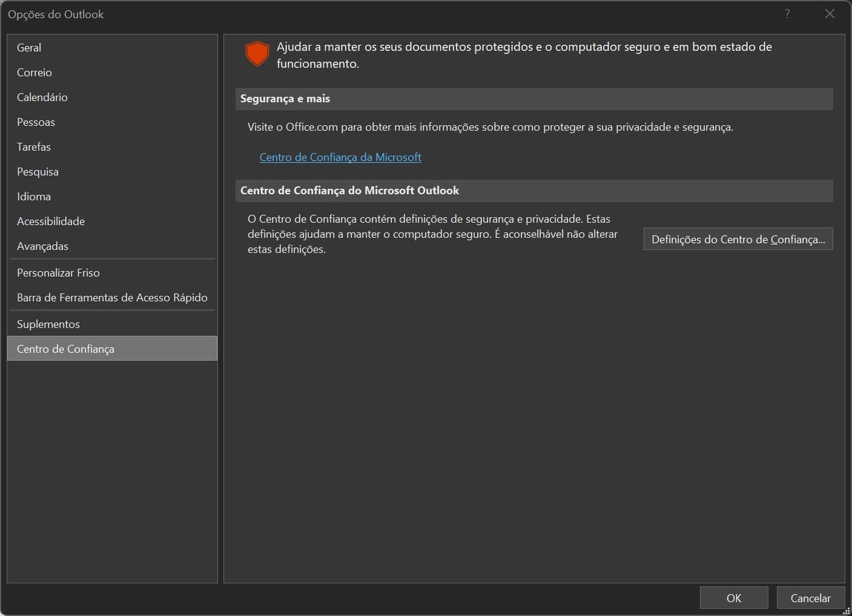Select the Correio category

coord(35,72)
